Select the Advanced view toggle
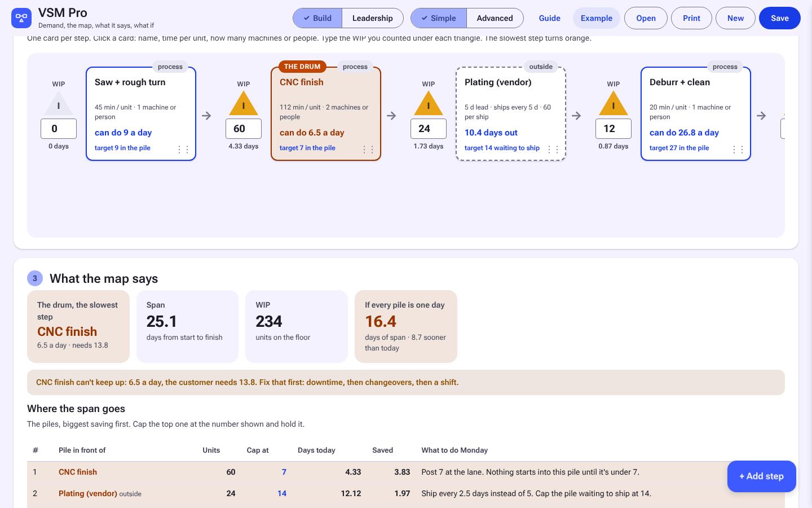 pos(495,18)
